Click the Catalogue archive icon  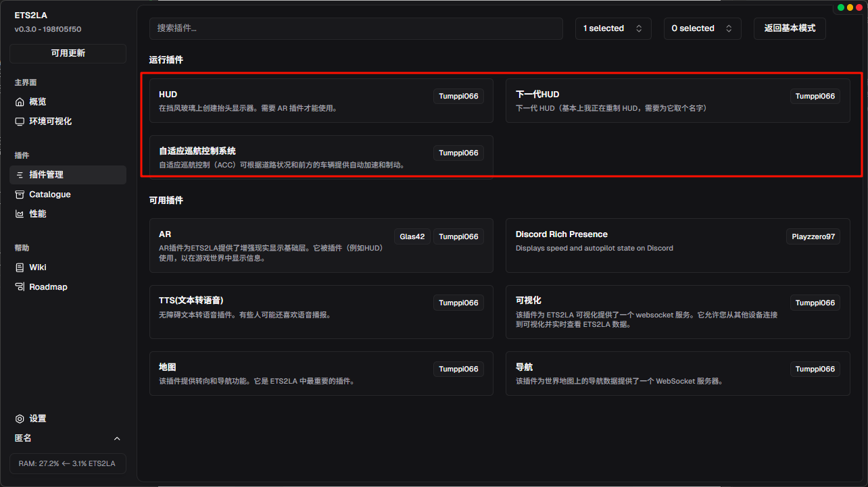tap(20, 195)
